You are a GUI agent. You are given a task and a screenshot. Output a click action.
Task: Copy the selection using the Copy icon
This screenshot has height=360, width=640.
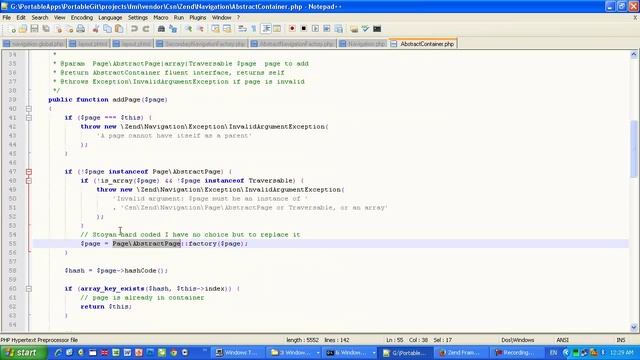(107, 29)
